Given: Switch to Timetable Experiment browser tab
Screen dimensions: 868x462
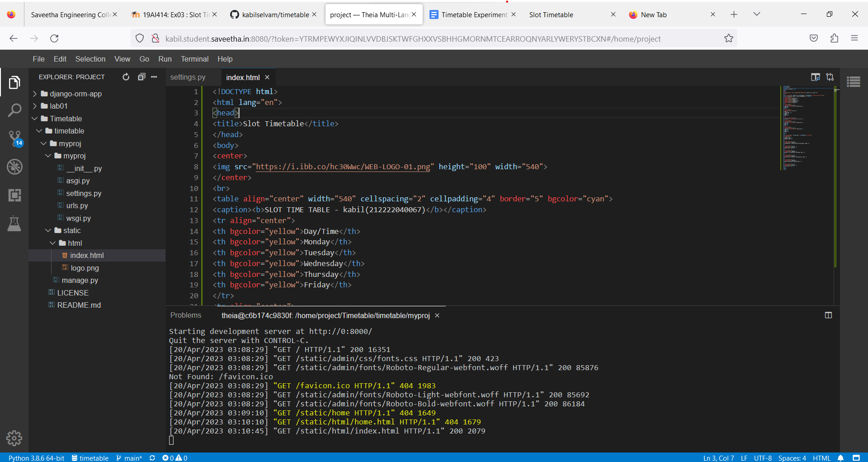Looking at the screenshot, I should point(474,14).
